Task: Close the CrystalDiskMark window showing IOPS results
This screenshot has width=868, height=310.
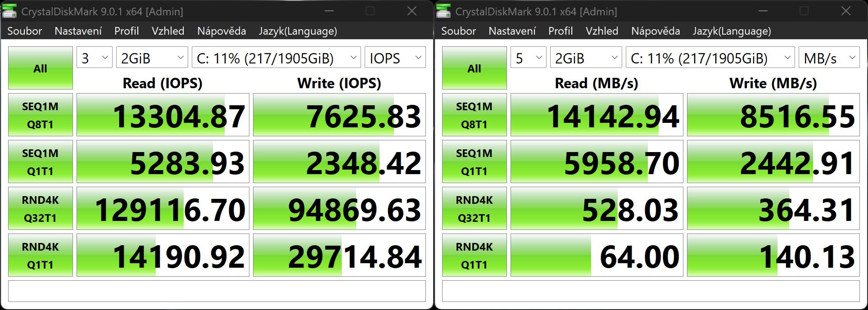Action: pos(411,11)
